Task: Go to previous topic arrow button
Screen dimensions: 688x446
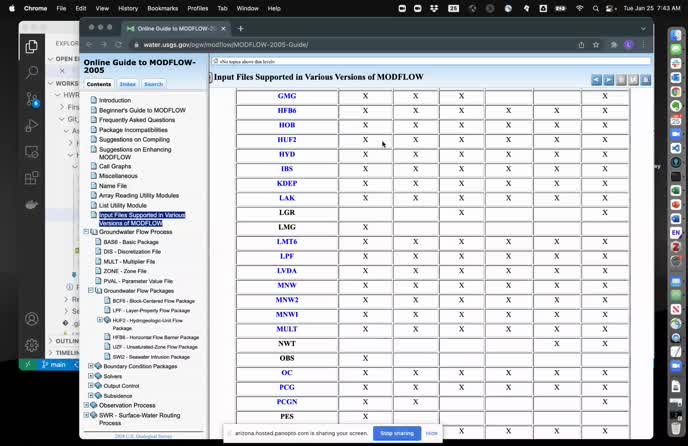Action: click(x=597, y=79)
